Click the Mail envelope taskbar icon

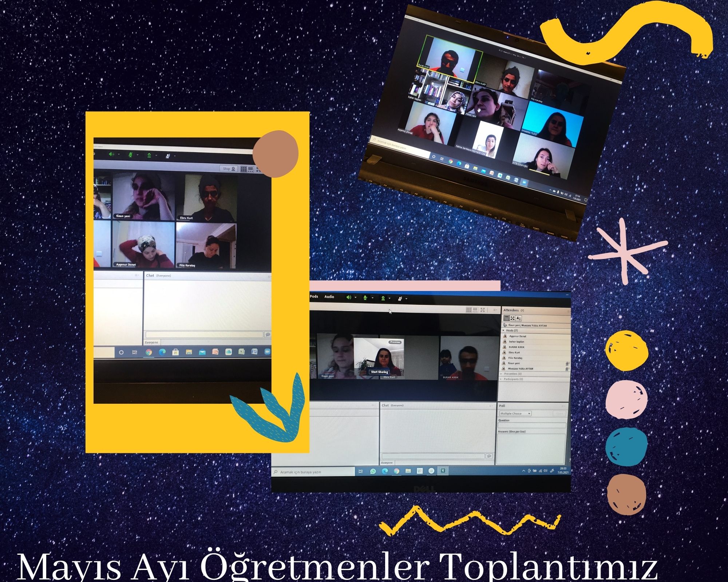click(202, 352)
